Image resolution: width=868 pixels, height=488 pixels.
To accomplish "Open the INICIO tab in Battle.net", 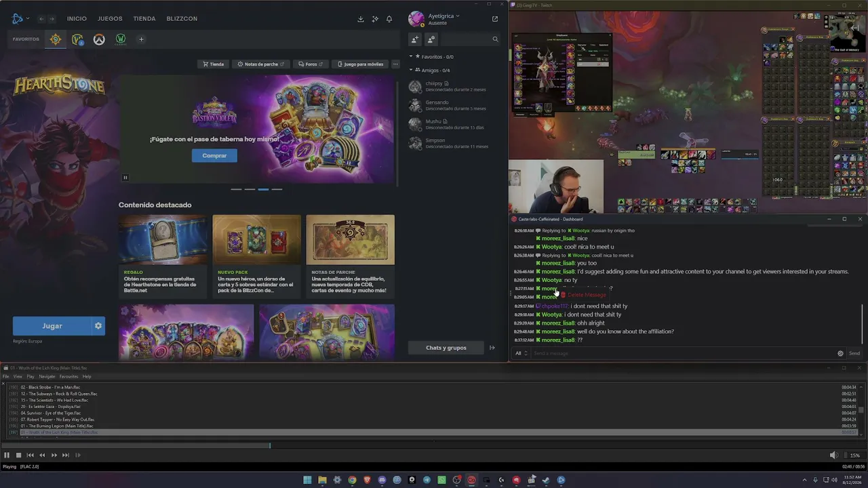I will tap(77, 19).
